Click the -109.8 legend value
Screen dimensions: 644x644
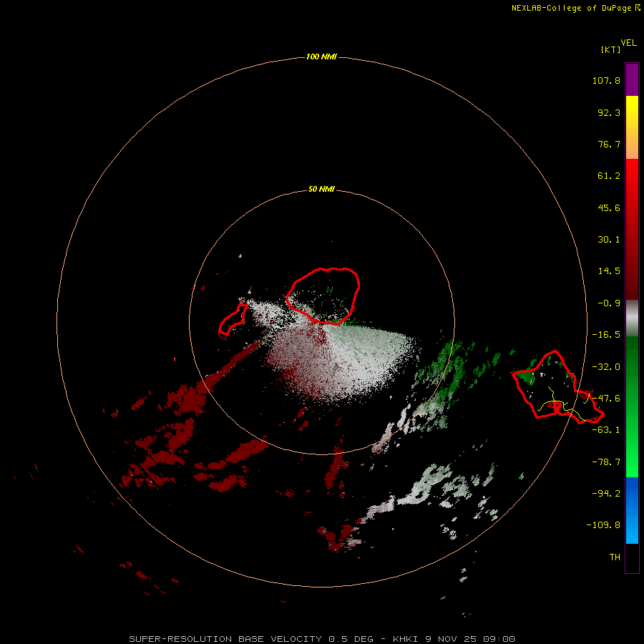pyautogui.click(x=603, y=525)
